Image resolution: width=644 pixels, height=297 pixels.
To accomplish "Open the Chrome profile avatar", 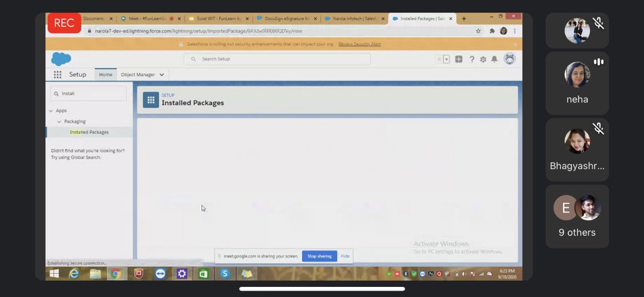I will coord(504,31).
